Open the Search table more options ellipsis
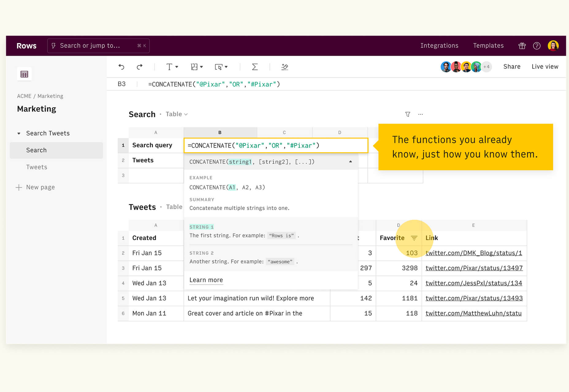This screenshot has height=392, width=569. [420, 114]
